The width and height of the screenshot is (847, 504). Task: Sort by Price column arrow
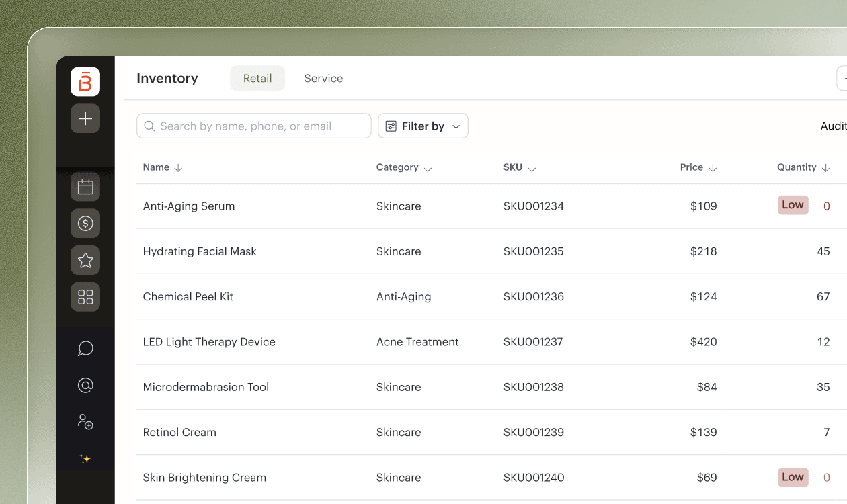pyautogui.click(x=713, y=168)
